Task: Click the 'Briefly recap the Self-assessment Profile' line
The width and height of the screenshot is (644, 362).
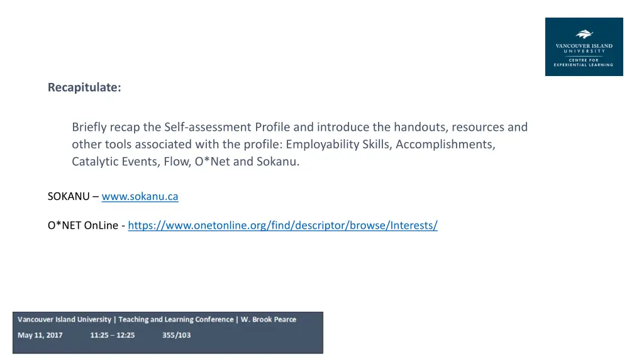Action: [x=300, y=127]
